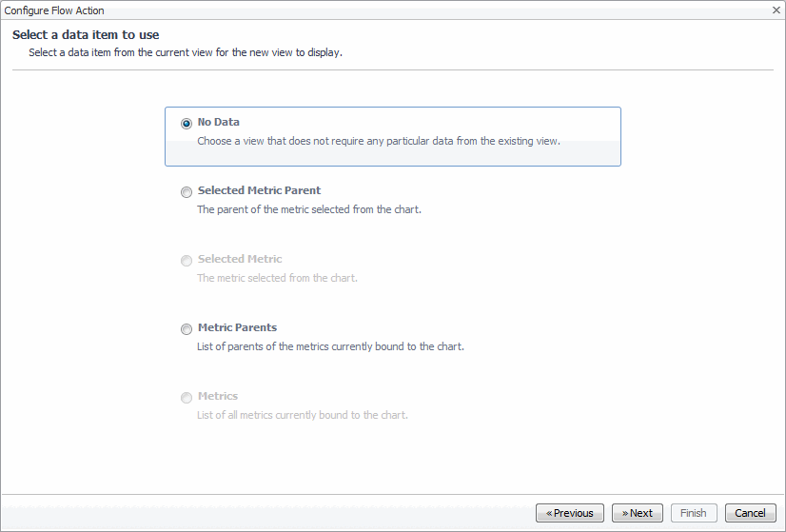Click the "Metric Parents" bold label
Image resolution: width=786 pixels, height=532 pixels.
pyautogui.click(x=237, y=327)
